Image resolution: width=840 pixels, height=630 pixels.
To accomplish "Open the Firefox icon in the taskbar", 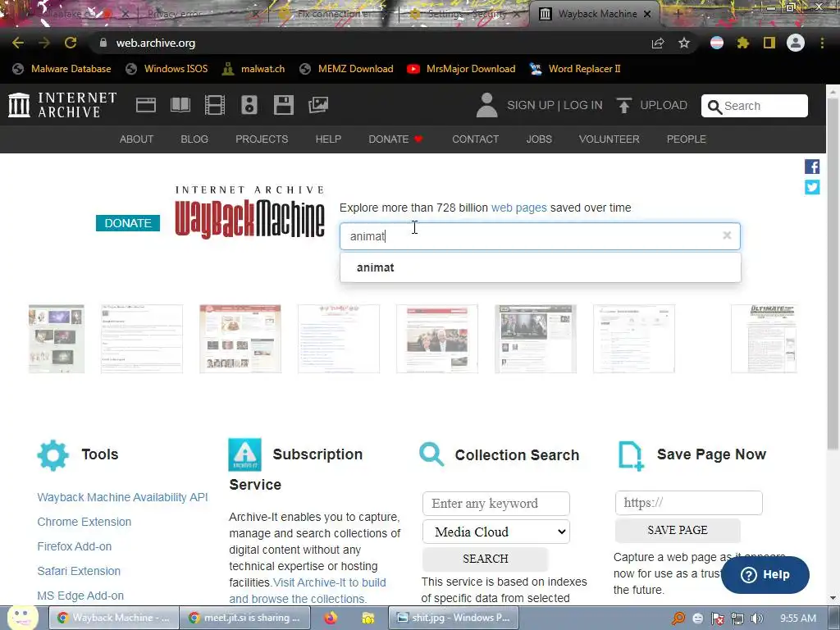I will click(331, 619).
